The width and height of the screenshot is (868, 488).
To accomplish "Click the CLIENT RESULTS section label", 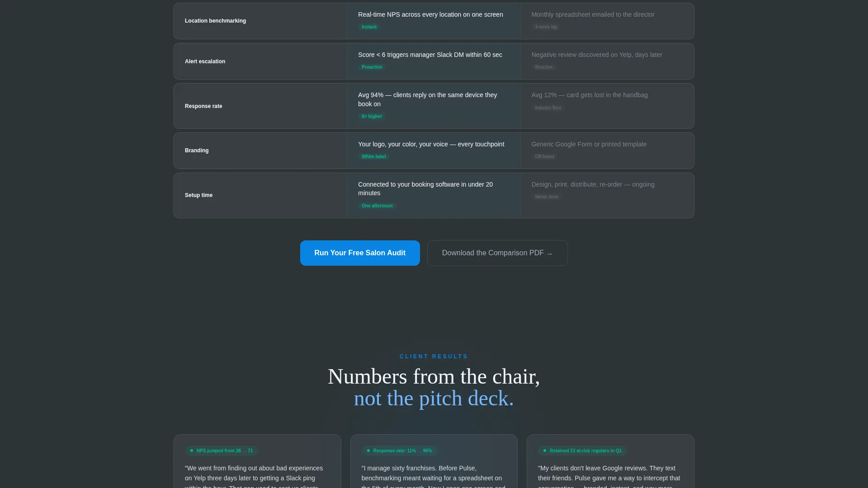I will (x=434, y=357).
